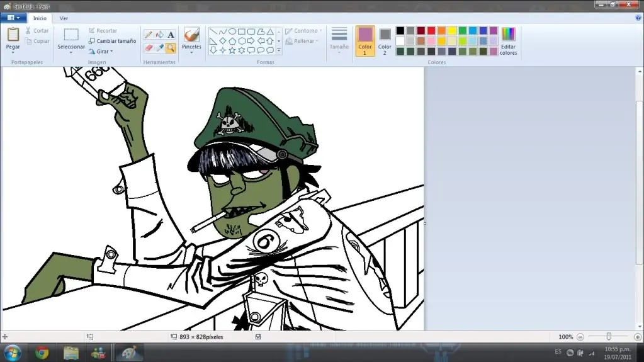Choose the pentagon shape
The width and height of the screenshot is (644, 362).
click(232, 41)
